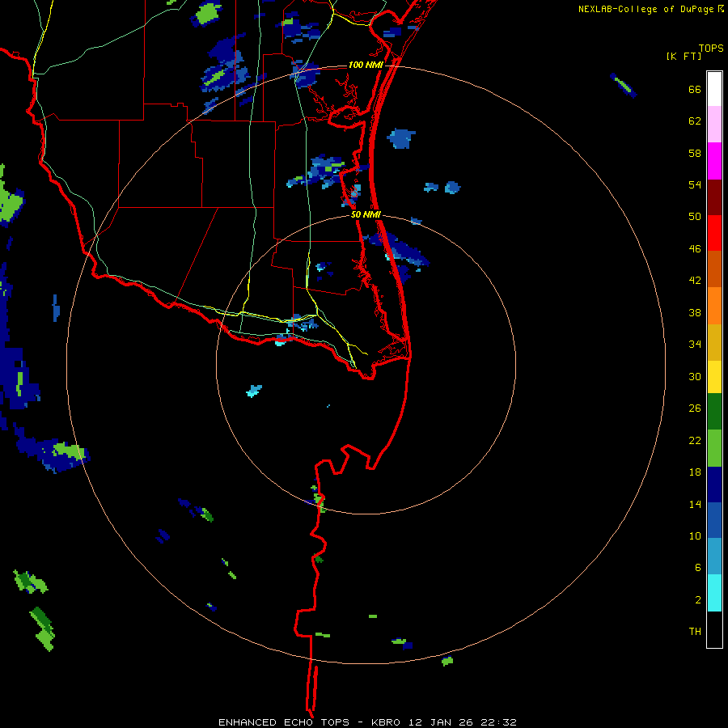728x728 pixels.
Task: Click the '18' legend value
Action: click(x=695, y=472)
